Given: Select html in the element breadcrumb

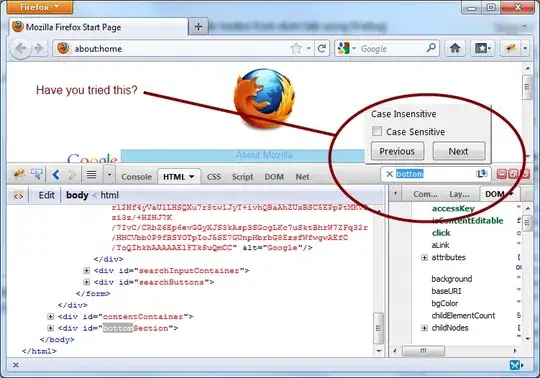Looking at the screenshot, I should point(110,195).
